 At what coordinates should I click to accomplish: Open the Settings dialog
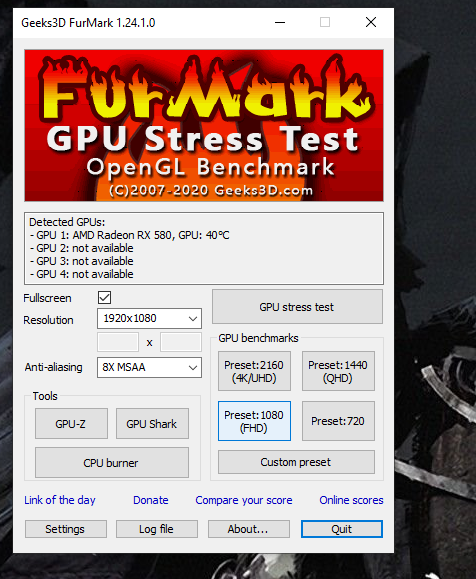tap(66, 529)
